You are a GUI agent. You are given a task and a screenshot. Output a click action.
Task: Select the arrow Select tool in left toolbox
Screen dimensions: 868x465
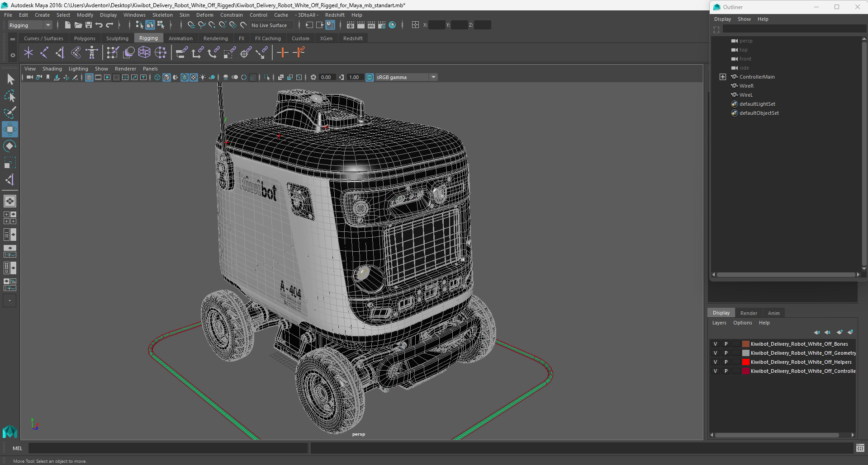(10, 80)
